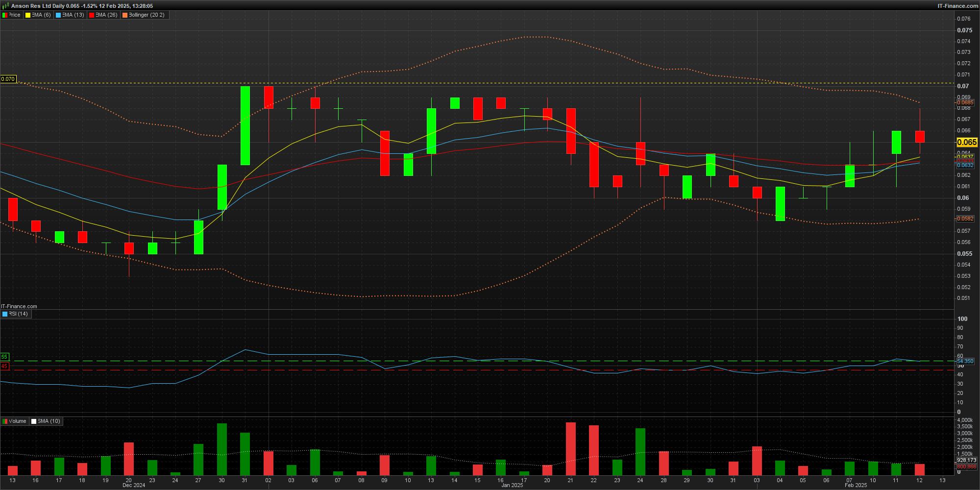980x490 pixels.
Task: Click the green RSI 55 level tag
Action: point(4,357)
